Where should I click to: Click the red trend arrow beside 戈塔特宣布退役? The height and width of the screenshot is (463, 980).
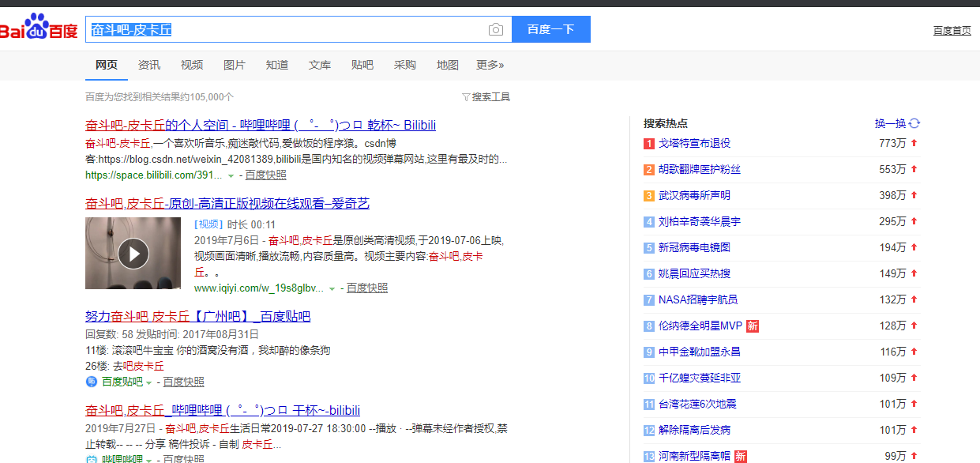coord(914,143)
